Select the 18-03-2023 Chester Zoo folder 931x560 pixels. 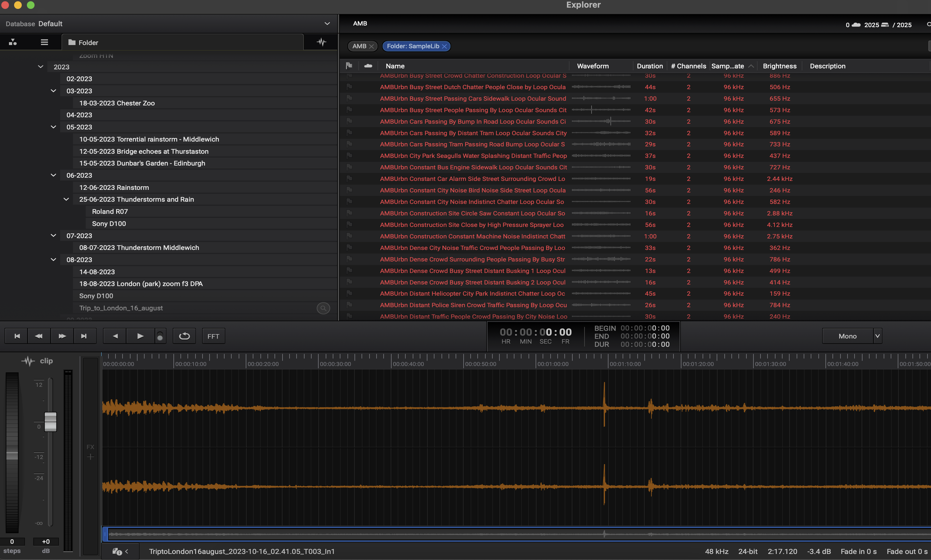tap(117, 103)
